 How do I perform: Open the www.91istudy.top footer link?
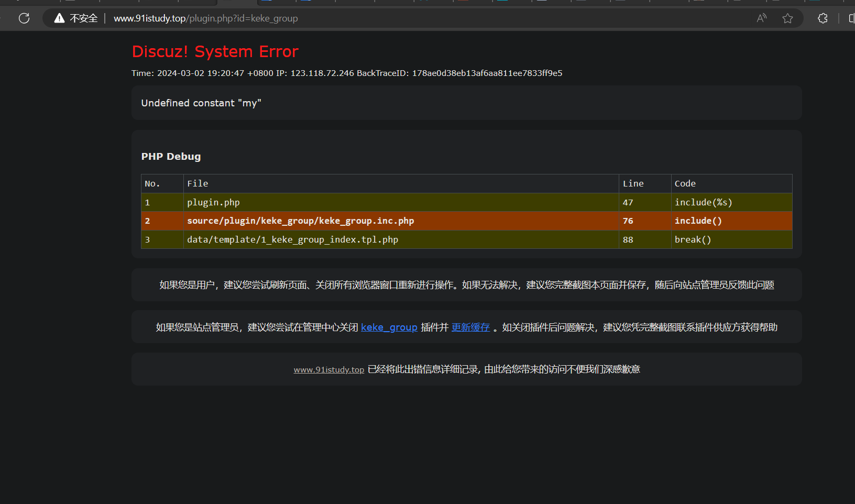pyautogui.click(x=328, y=370)
